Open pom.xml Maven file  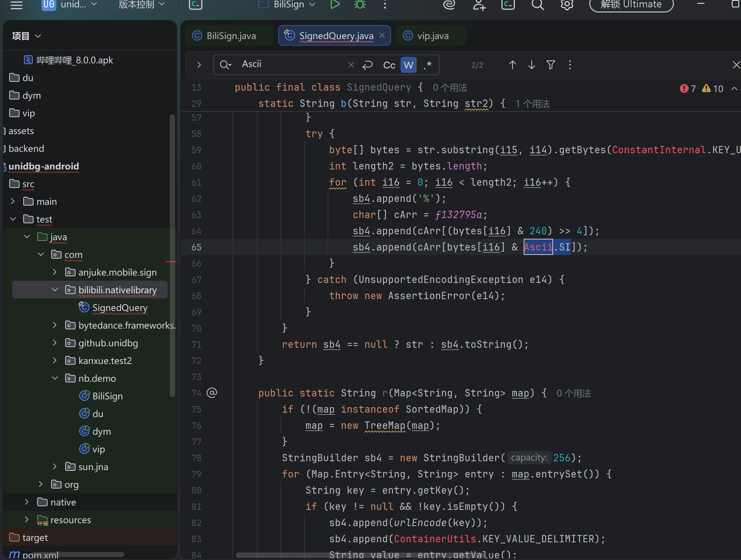[x=33, y=555]
